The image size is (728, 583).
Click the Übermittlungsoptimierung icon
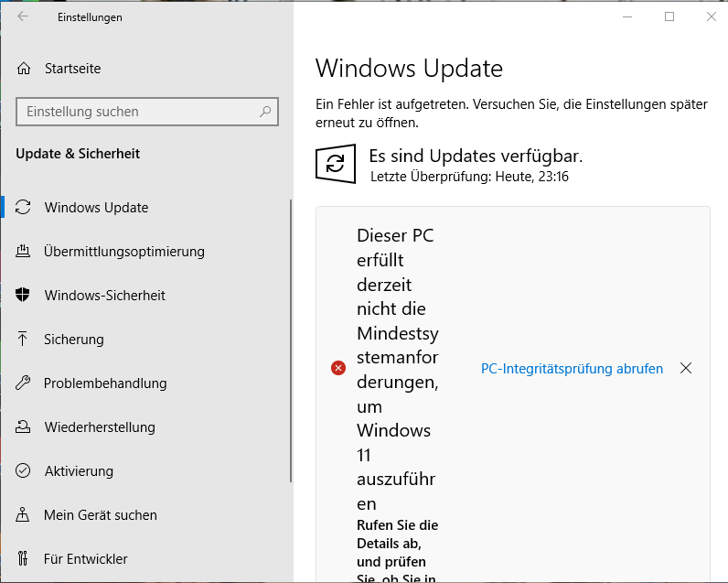[23, 252]
